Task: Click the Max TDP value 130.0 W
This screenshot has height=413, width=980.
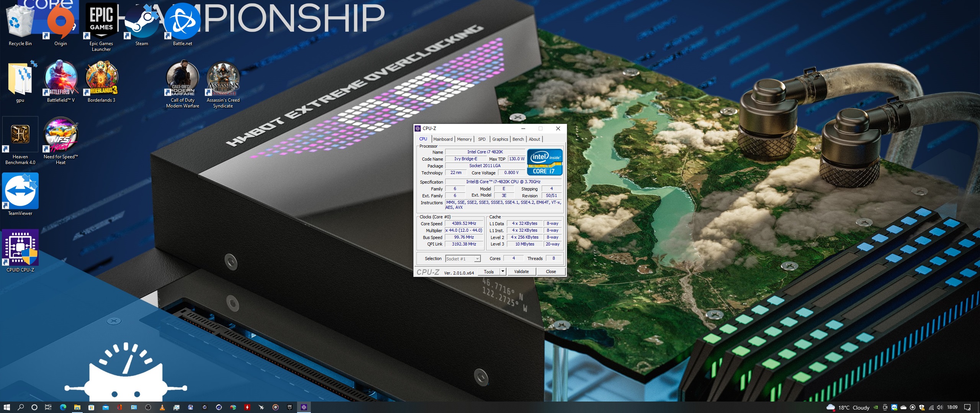Action: click(x=517, y=159)
